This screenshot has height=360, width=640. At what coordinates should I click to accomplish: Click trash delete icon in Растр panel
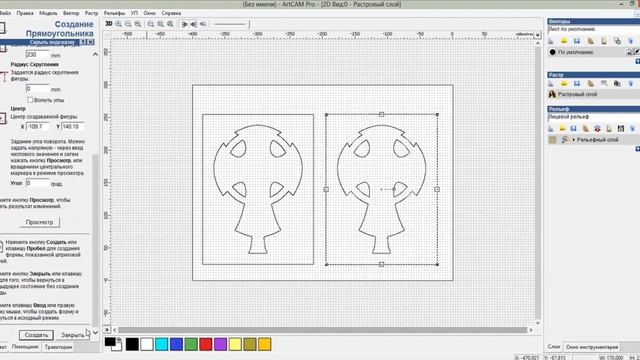pyautogui.click(x=631, y=84)
